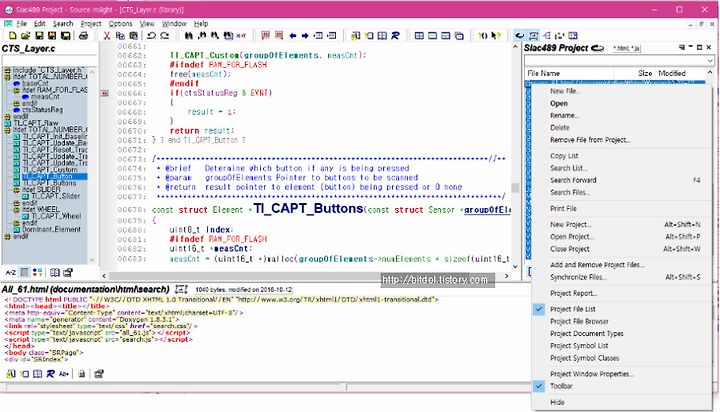Screen dimensions: 720x412
Task: Click the Print printer icon in toolbar
Action: point(84,35)
